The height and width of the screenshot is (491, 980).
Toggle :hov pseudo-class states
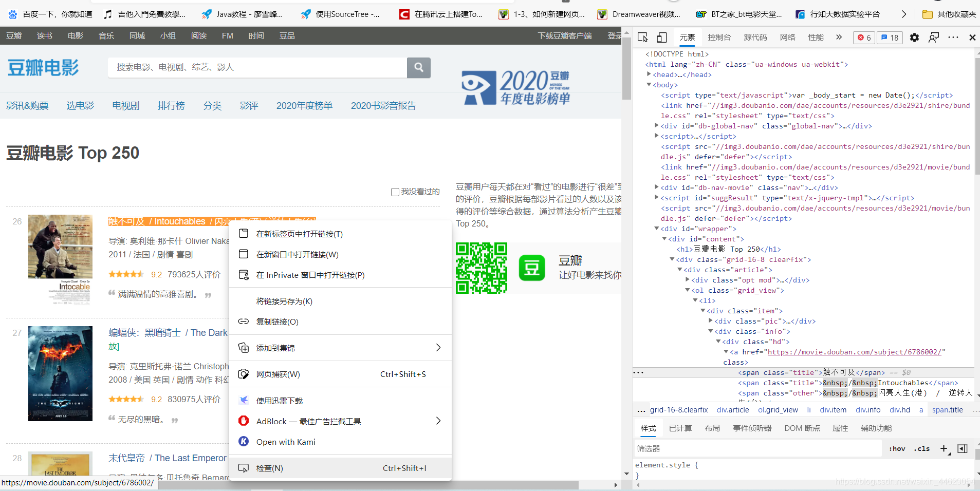pos(897,448)
